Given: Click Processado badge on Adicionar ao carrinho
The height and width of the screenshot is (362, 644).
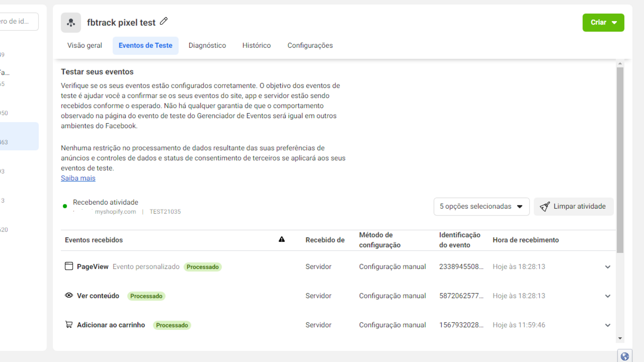Looking at the screenshot, I should [172, 325].
